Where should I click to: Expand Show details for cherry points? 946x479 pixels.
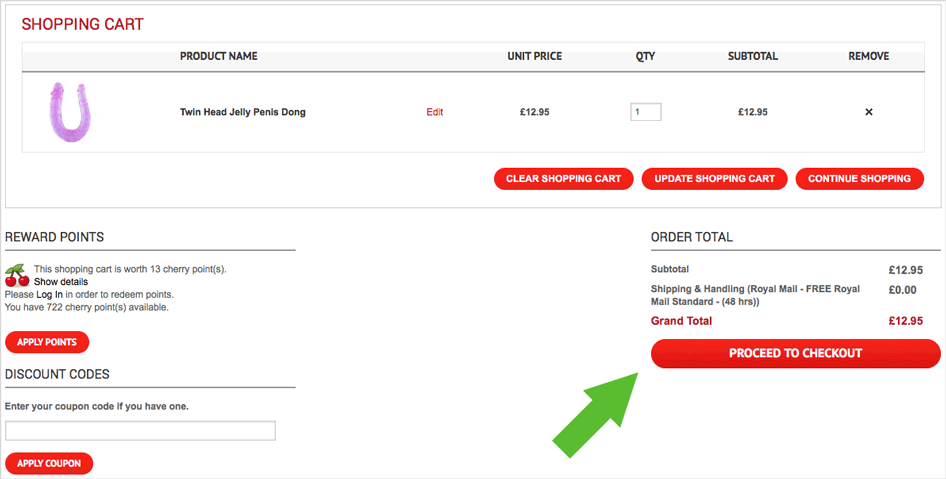pos(61,282)
